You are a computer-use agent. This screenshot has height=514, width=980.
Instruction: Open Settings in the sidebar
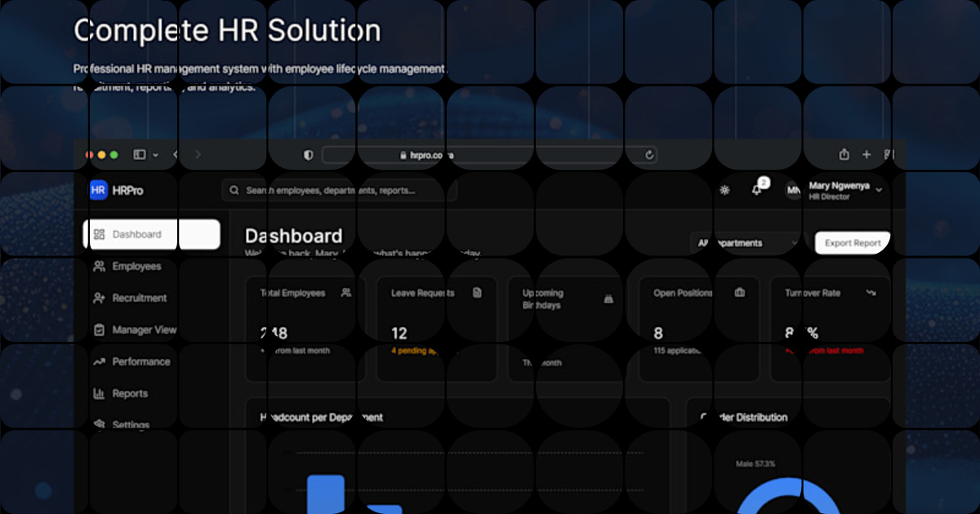point(151,425)
